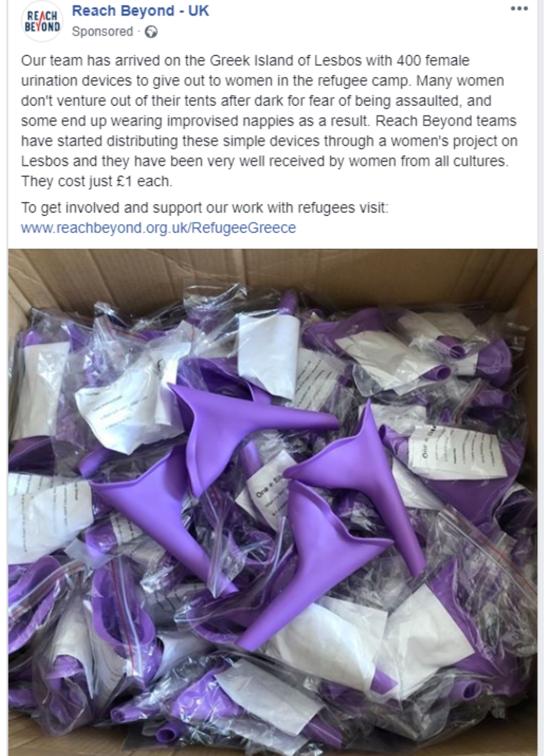Click the sentence "They cost just £1 each."

tap(97, 181)
